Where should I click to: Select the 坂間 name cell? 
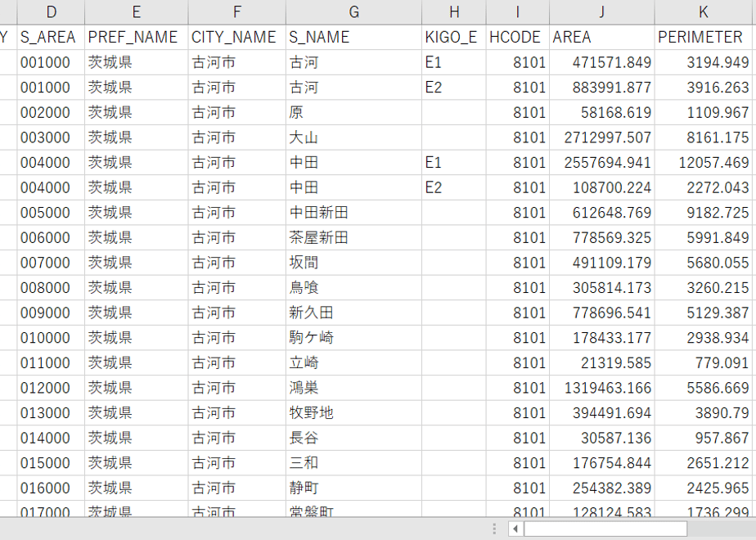pos(354,263)
